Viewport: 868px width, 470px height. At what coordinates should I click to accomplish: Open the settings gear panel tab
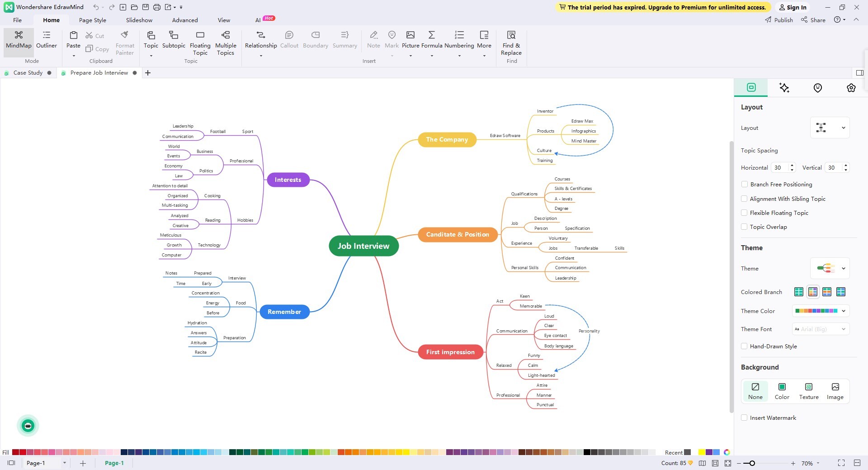click(x=851, y=88)
